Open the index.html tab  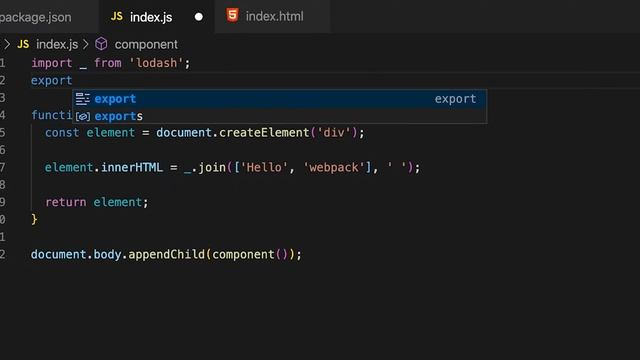pyautogui.click(x=272, y=17)
